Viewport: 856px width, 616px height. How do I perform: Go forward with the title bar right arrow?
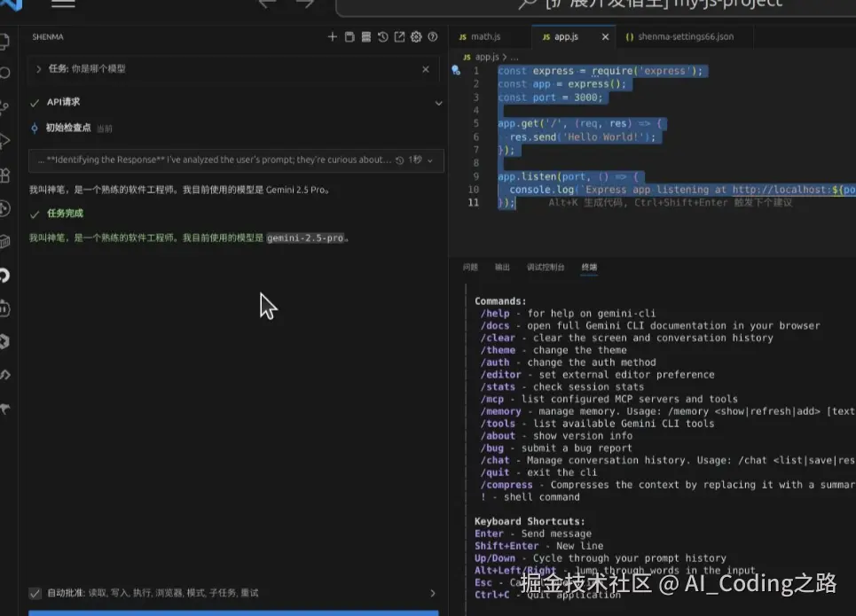[305, 4]
